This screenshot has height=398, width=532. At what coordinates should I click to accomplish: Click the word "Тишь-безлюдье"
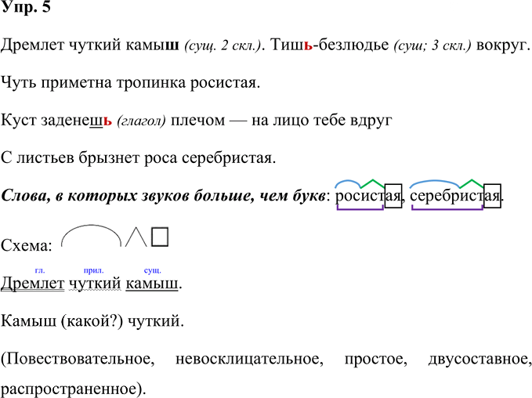(x=329, y=45)
